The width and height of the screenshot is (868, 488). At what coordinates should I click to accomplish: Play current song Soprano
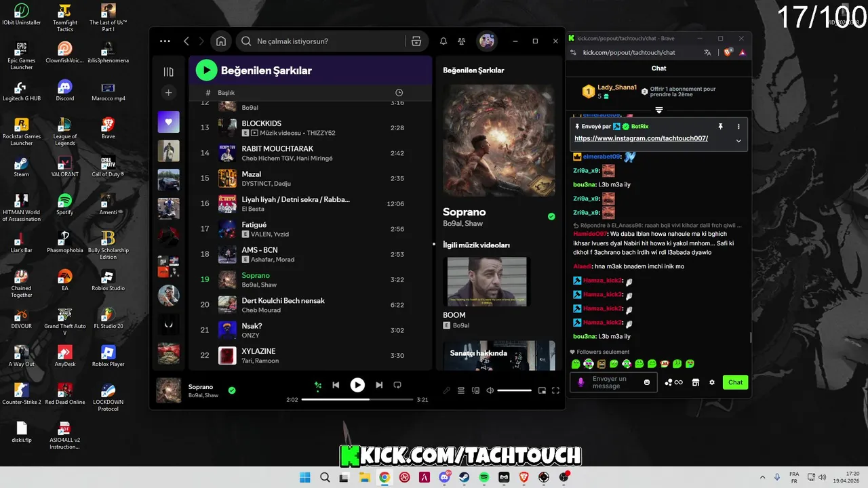(x=357, y=385)
